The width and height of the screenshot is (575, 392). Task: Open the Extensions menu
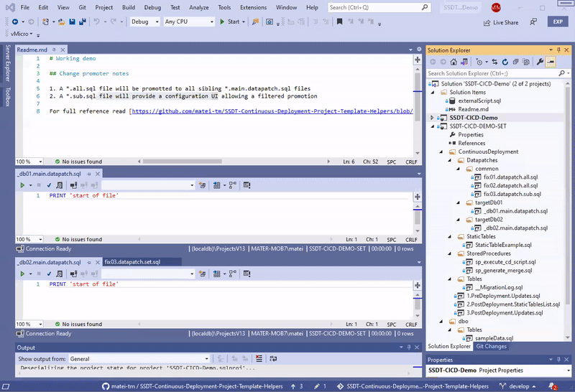tap(254, 7)
